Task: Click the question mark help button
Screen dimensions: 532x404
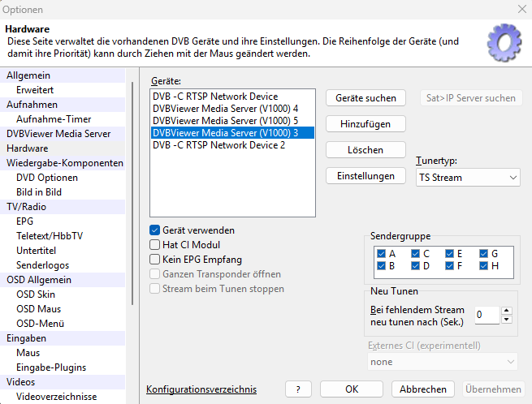Action: coord(298,389)
